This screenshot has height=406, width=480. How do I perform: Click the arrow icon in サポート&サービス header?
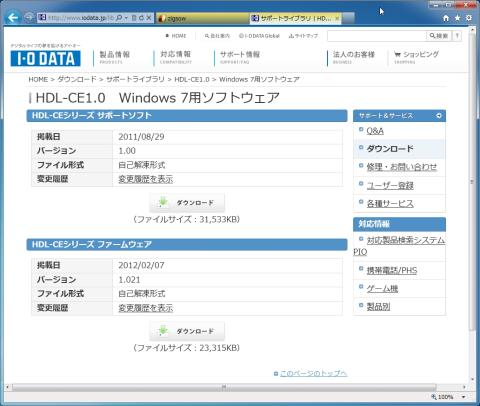(439, 116)
